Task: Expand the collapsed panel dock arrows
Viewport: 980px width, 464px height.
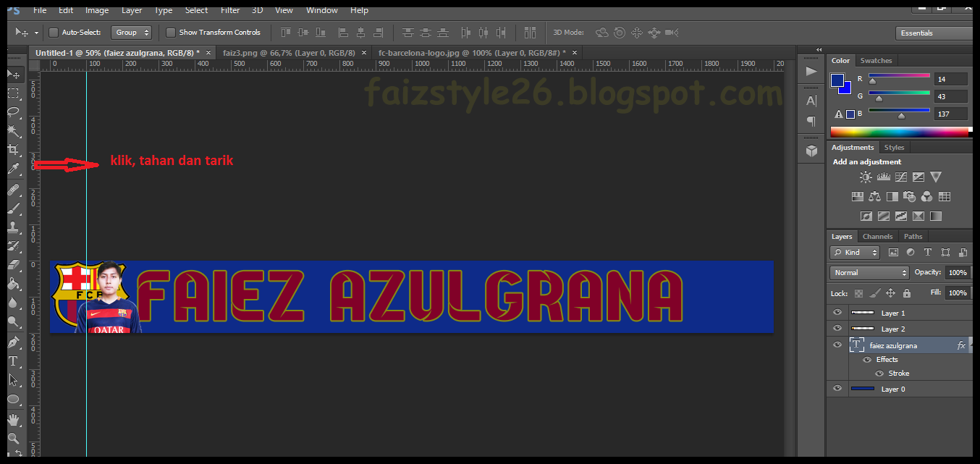Action: click(x=819, y=50)
